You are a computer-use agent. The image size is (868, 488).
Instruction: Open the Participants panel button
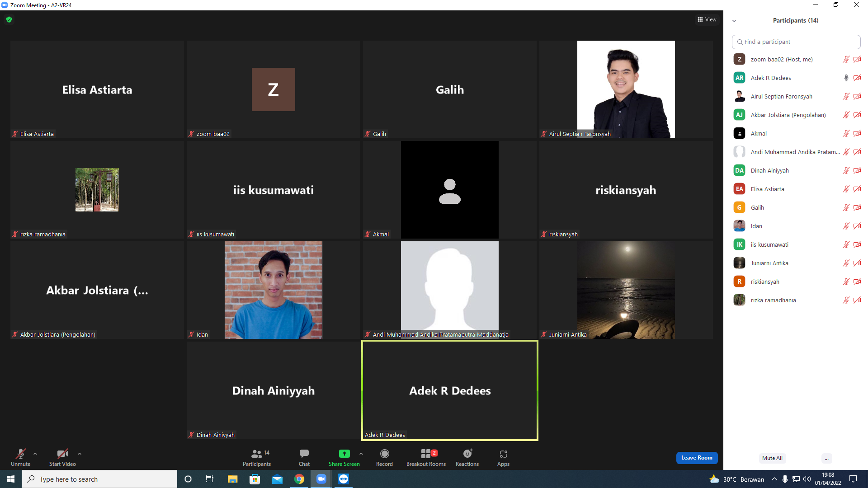(257, 457)
